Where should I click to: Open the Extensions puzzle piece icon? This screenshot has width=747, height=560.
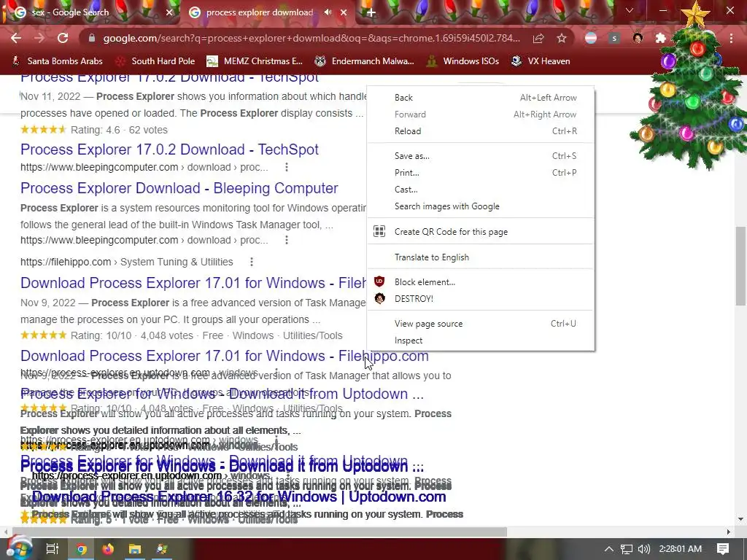[x=660, y=39]
